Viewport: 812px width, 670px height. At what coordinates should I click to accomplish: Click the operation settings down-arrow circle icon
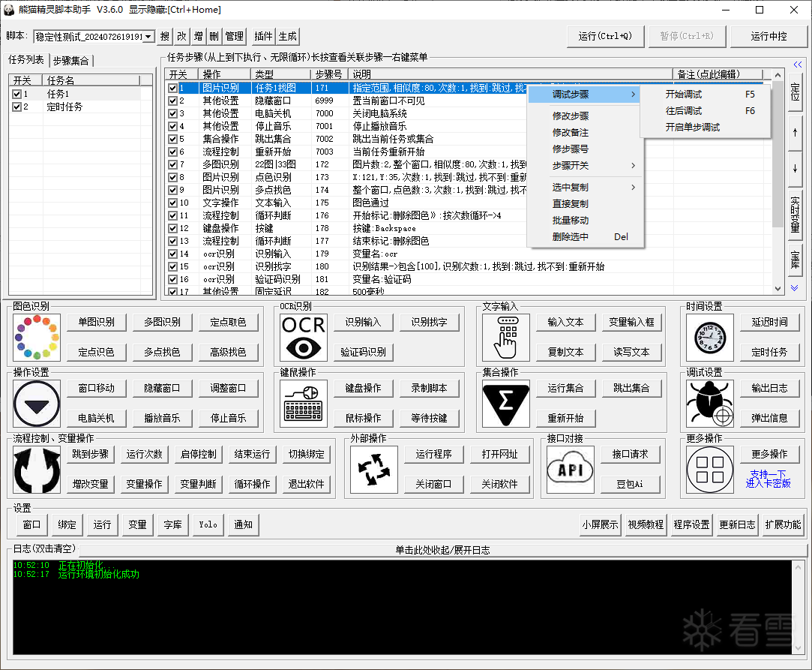click(37, 404)
